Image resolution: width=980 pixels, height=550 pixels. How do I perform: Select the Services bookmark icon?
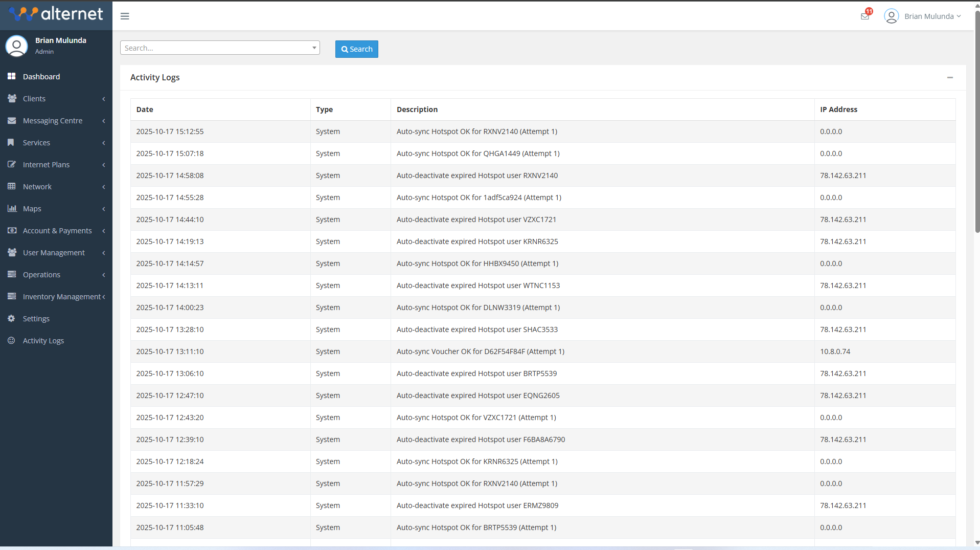12,142
